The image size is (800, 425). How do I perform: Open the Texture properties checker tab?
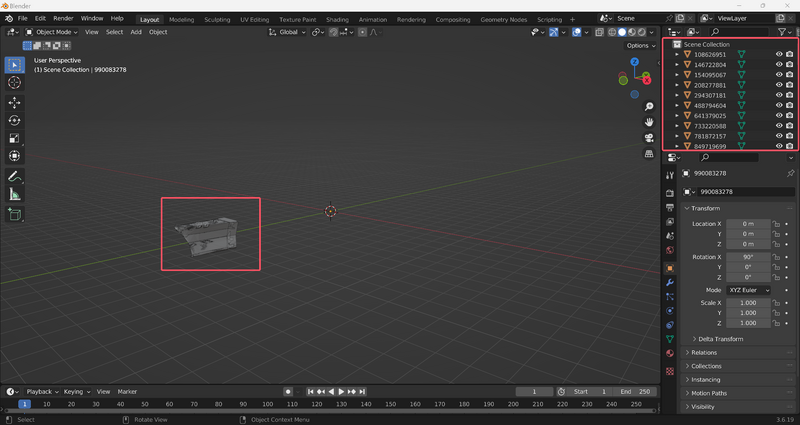(670, 371)
